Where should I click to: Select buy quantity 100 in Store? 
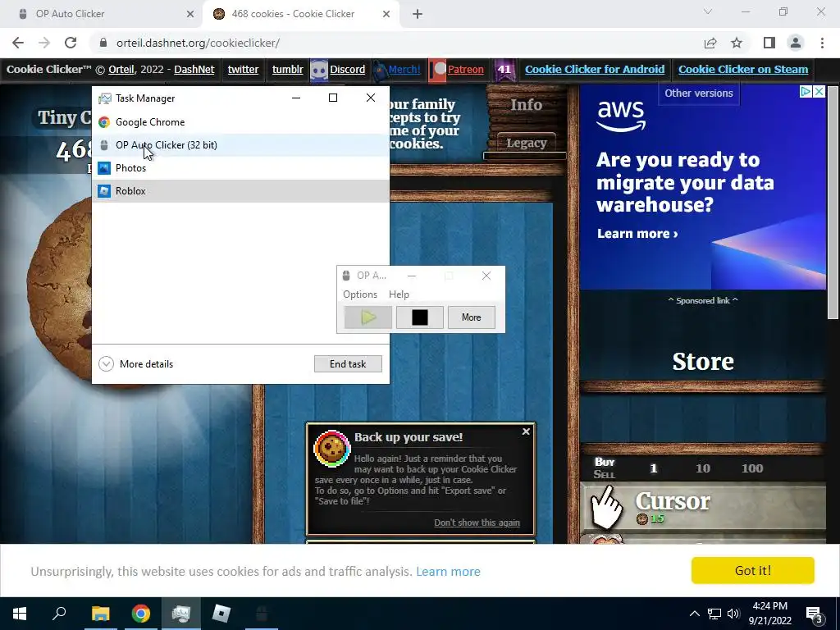click(x=751, y=468)
